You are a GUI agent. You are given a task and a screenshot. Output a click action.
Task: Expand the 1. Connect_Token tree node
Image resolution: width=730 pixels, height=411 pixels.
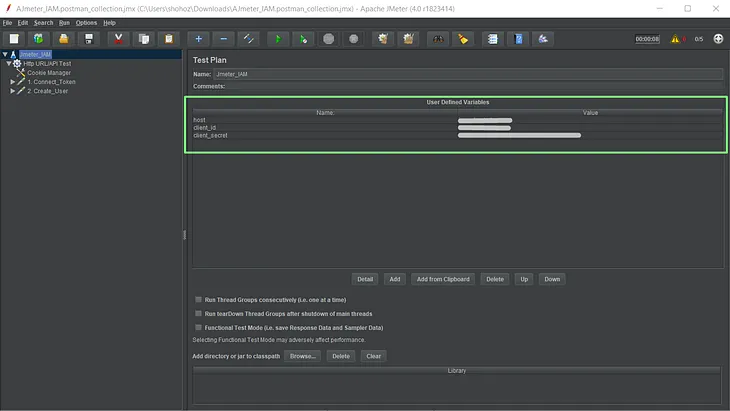coord(13,81)
